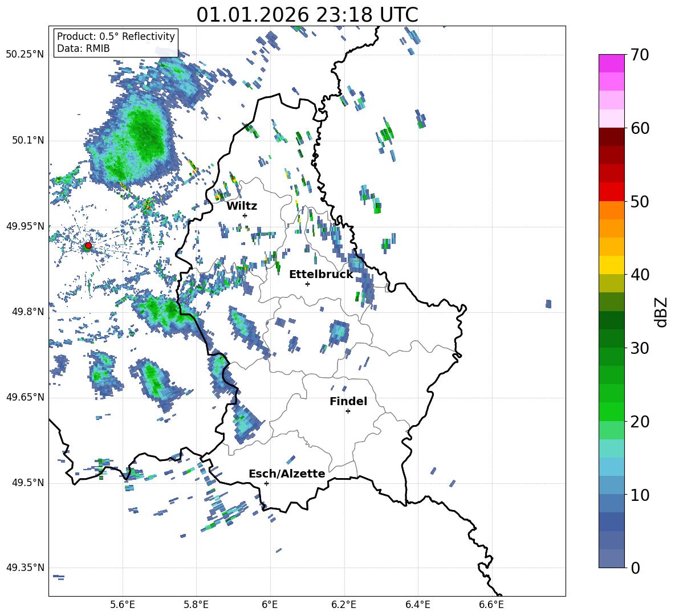Click the 49.35°N latitude label
The image size is (675, 616).
click(x=25, y=568)
